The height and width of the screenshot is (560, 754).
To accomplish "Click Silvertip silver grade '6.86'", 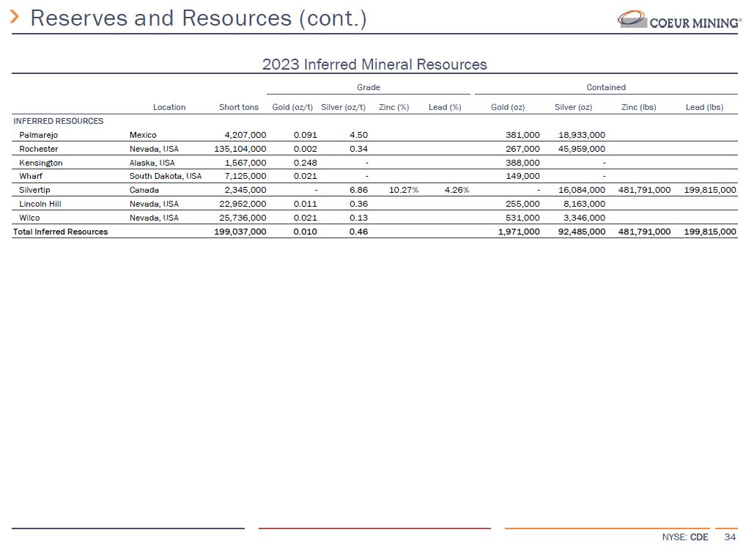I will click(x=359, y=190).
